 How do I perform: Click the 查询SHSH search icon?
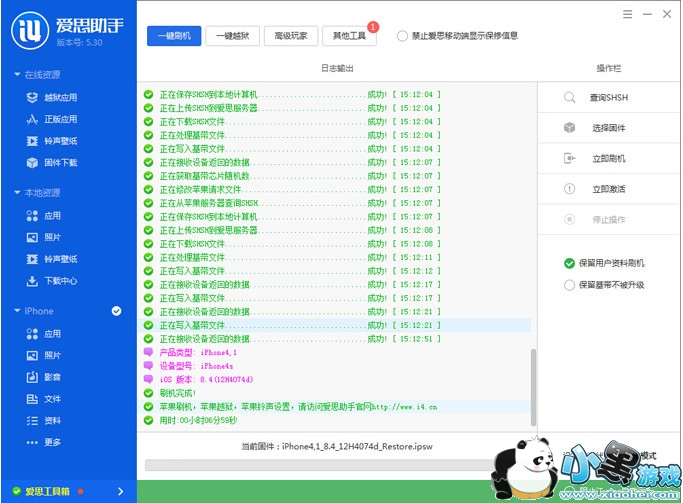[x=569, y=97]
